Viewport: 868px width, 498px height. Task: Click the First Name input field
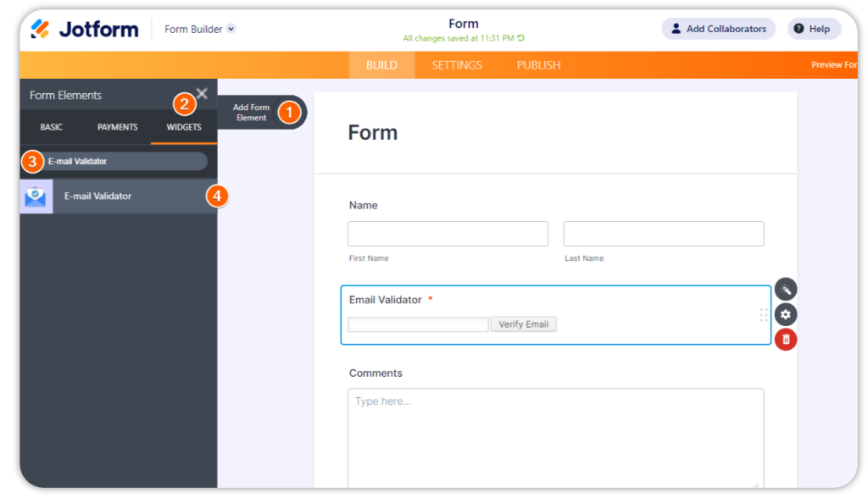point(448,234)
